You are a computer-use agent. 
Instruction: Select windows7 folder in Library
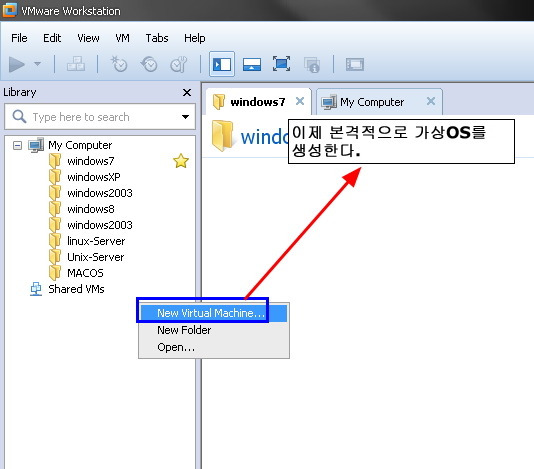(91, 161)
